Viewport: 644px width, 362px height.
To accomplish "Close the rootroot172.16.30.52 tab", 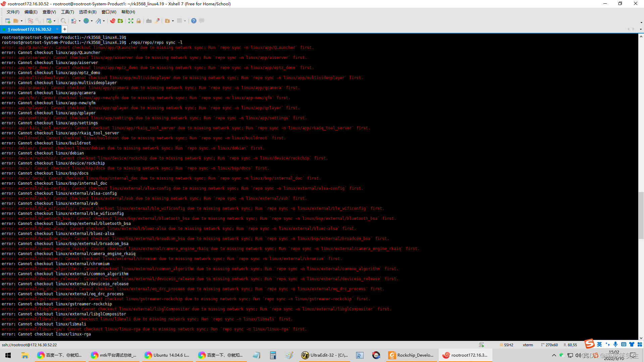I will click(57, 29).
